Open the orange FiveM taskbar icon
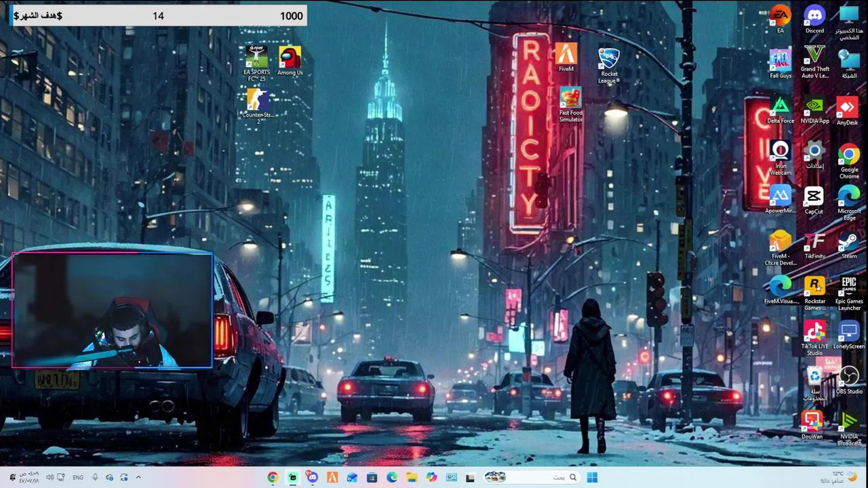 click(332, 477)
